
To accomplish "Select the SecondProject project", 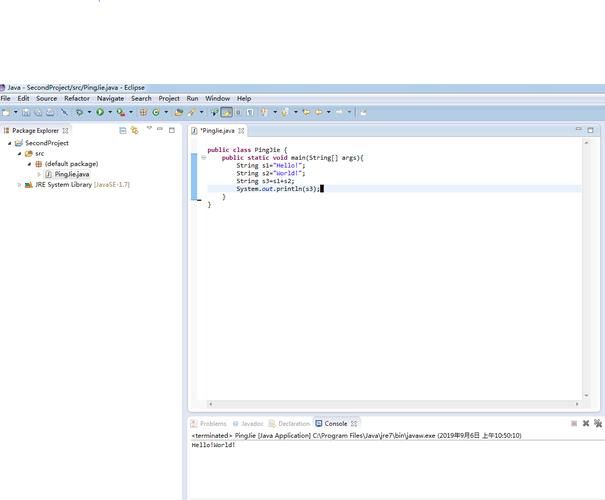I will (47, 143).
